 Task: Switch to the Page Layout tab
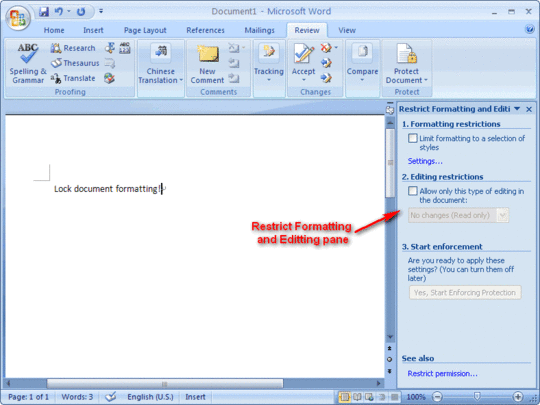145,30
